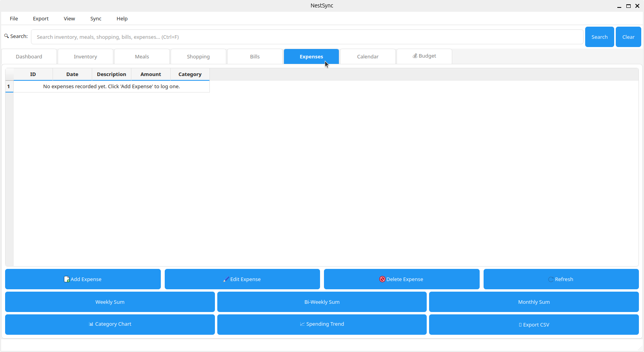Close the NestSync window
The width and height of the screenshot is (644, 352).
tap(637, 6)
